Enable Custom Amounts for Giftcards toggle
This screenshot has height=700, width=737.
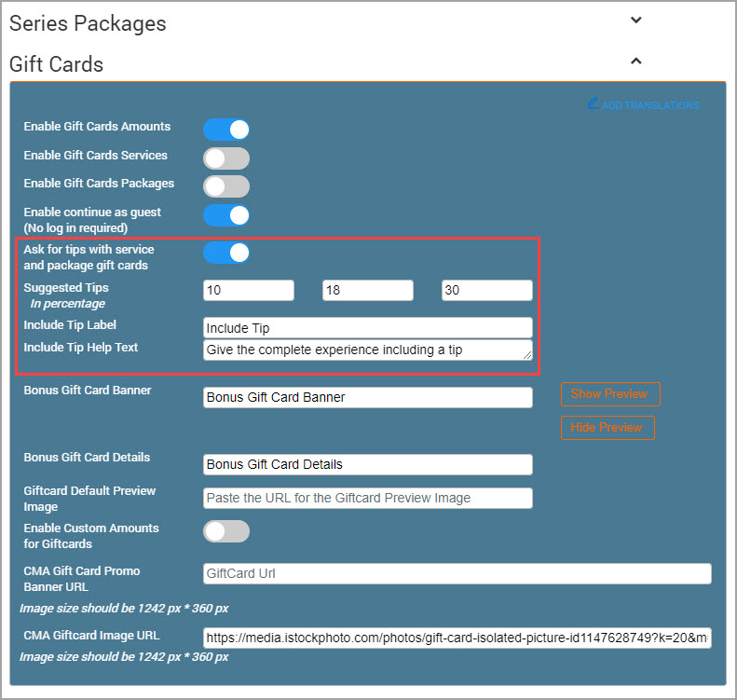[x=226, y=531]
